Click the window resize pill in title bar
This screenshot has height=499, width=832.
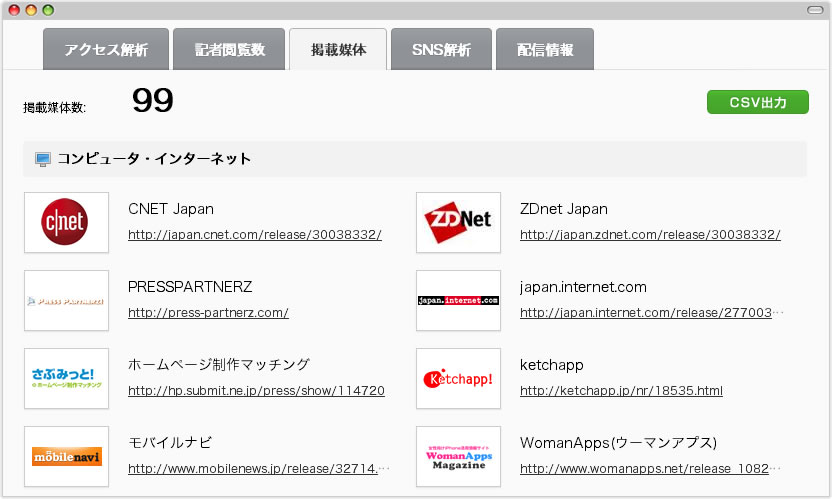tap(814, 9)
